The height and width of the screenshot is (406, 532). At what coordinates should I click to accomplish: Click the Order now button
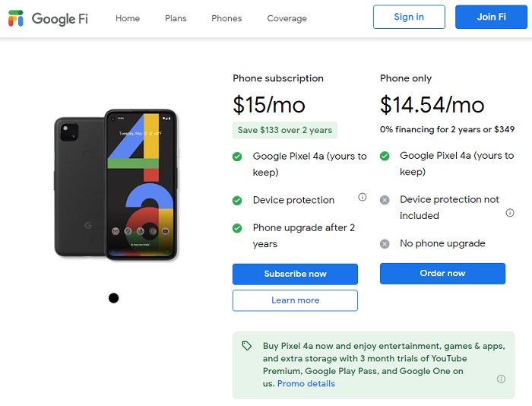coord(442,273)
